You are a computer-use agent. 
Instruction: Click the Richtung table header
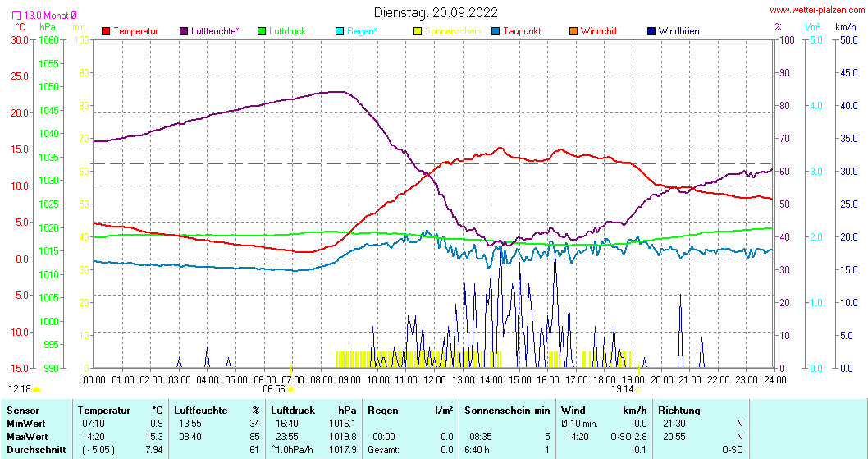[x=679, y=411]
